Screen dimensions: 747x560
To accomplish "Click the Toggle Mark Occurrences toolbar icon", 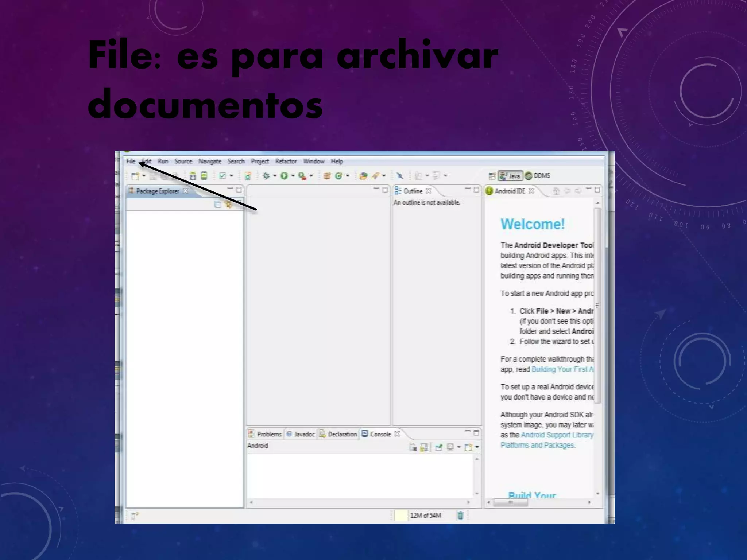I will click(x=400, y=176).
